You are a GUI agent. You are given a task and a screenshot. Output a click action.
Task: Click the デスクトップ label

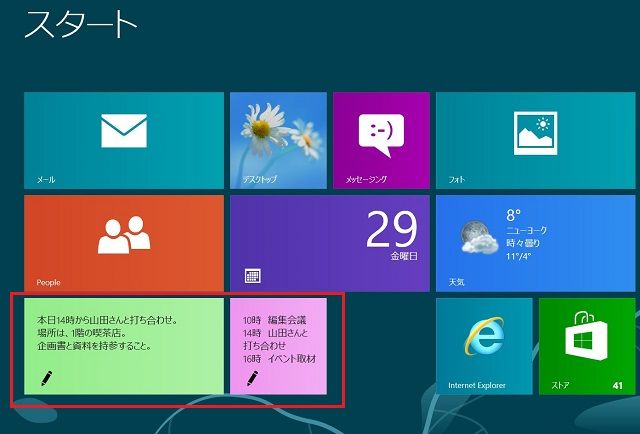click(x=260, y=179)
